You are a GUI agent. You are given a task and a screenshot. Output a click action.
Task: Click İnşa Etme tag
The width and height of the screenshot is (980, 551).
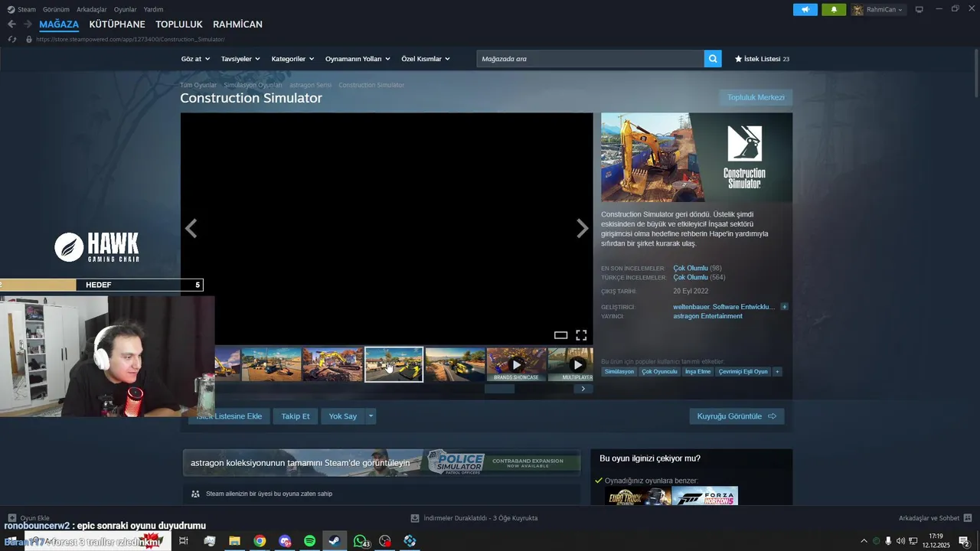[x=697, y=372]
